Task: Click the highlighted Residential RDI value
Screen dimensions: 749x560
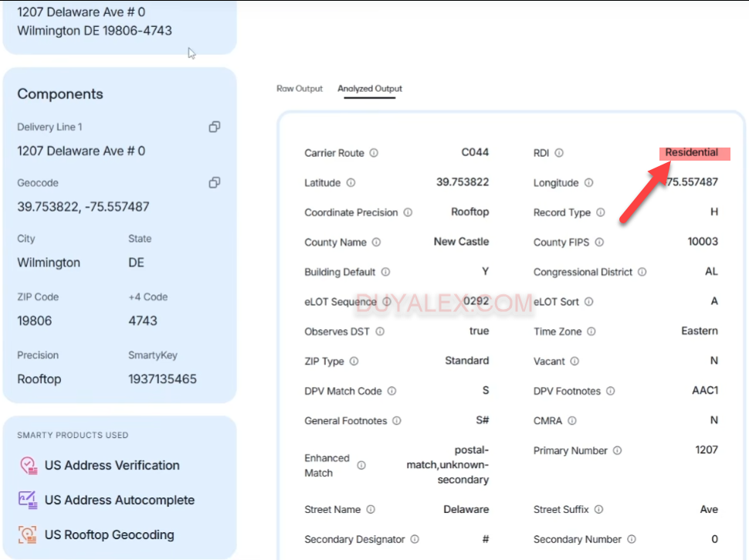Action: tap(692, 153)
